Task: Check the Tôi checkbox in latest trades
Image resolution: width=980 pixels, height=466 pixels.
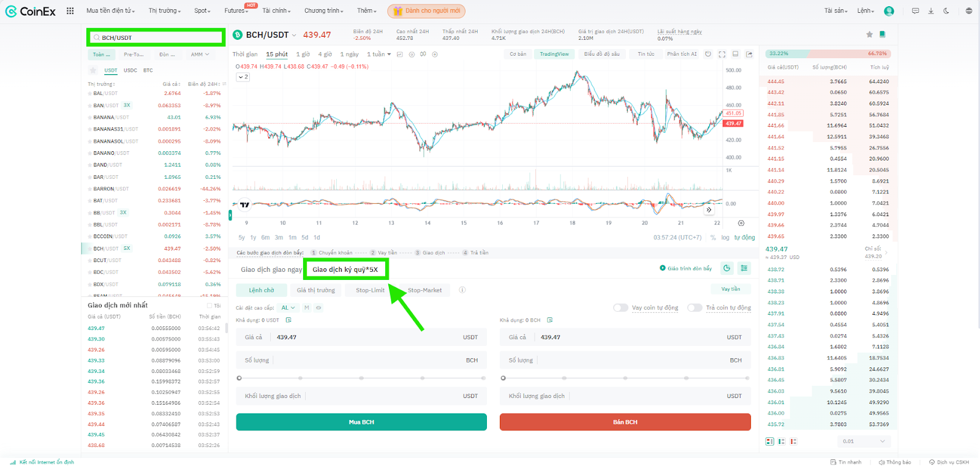Action: pos(209,306)
